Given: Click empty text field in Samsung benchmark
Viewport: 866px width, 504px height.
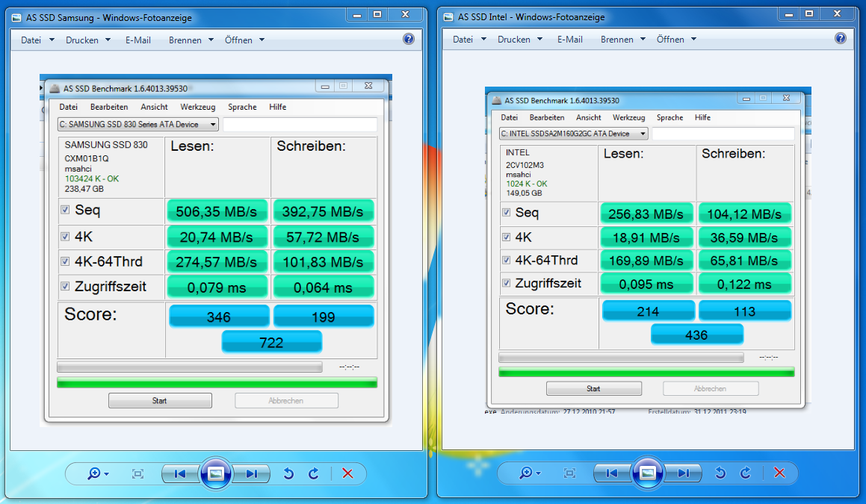Looking at the screenshot, I should (x=300, y=124).
